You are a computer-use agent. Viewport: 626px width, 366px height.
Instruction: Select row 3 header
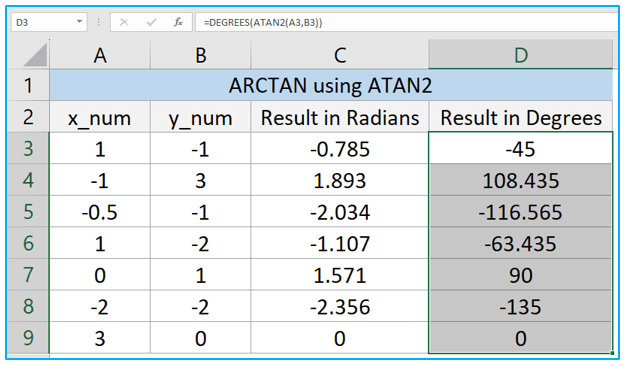pyautogui.click(x=28, y=148)
